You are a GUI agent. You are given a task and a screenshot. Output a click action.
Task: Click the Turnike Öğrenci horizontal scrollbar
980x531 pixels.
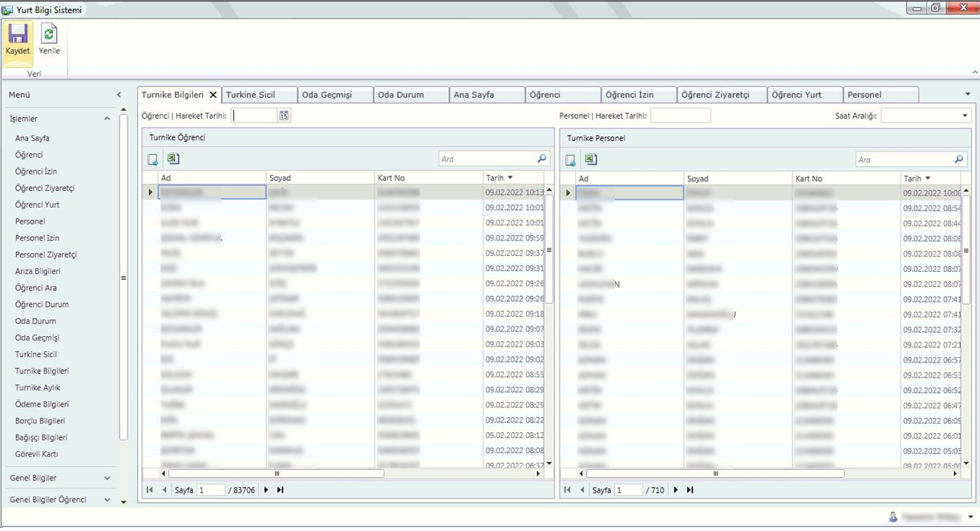[277, 473]
